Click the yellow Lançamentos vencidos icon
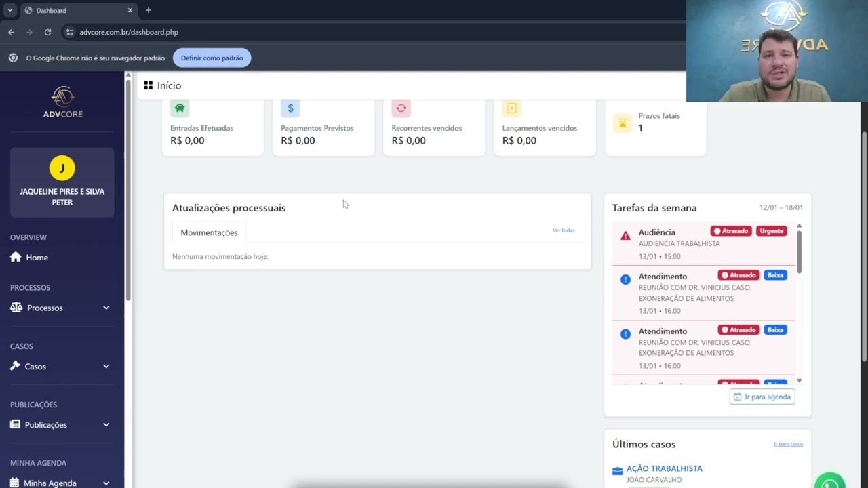This screenshot has height=488, width=868. 512,108
